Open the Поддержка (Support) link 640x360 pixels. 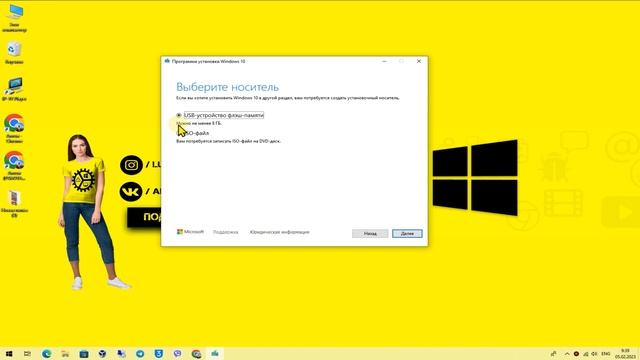click(x=225, y=232)
